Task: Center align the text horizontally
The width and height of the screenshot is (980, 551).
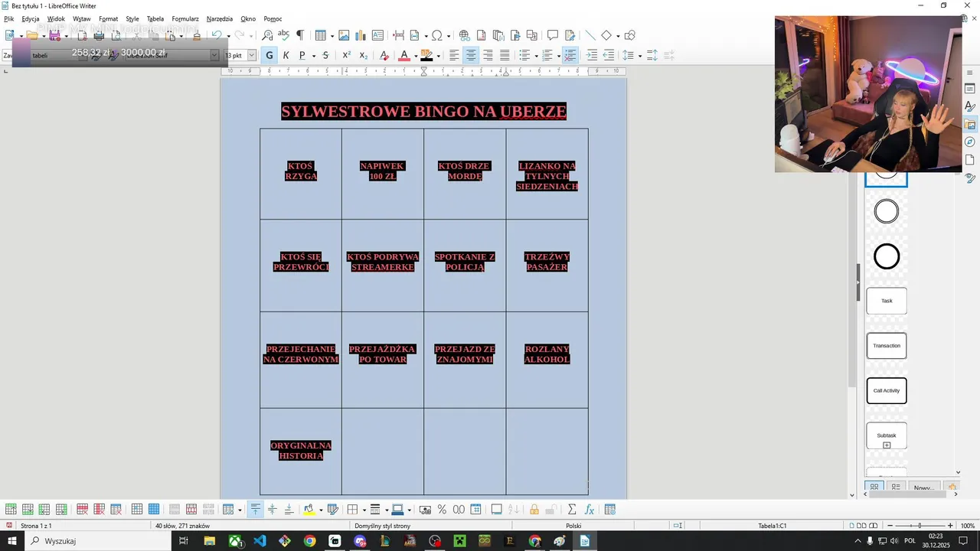Action: (x=471, y=55)
